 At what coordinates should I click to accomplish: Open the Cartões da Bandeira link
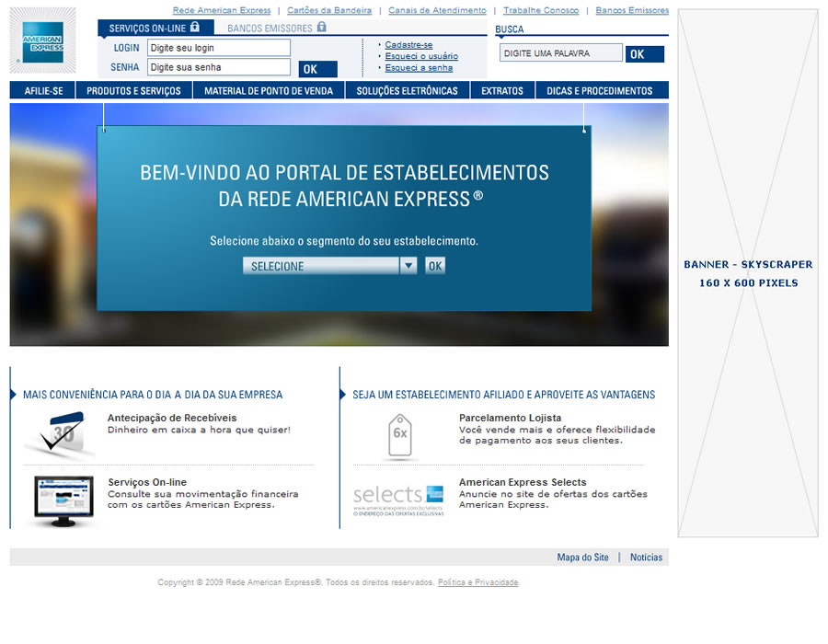[329, 10]
